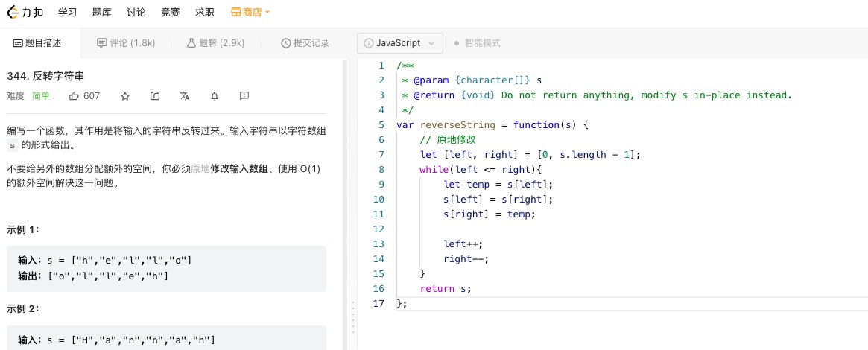Click the 题目描述 tab icon
This screenshot has height=350, width=868.
pyautogui.click(x=18, y=43)
